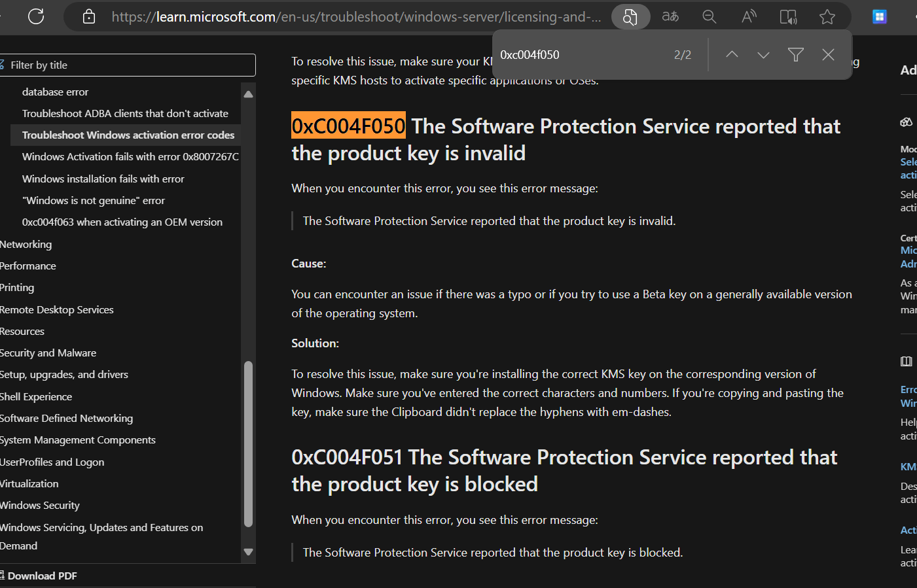Open '0xc004f063 when activating an OEM version'
Viewport: 917px width, 588px height.
tap(122, 222)
